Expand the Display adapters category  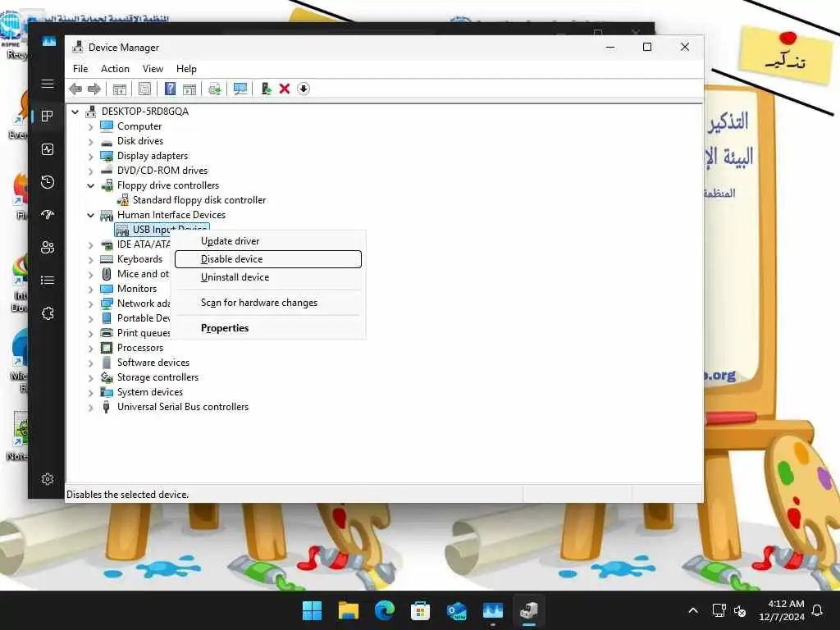90,157
